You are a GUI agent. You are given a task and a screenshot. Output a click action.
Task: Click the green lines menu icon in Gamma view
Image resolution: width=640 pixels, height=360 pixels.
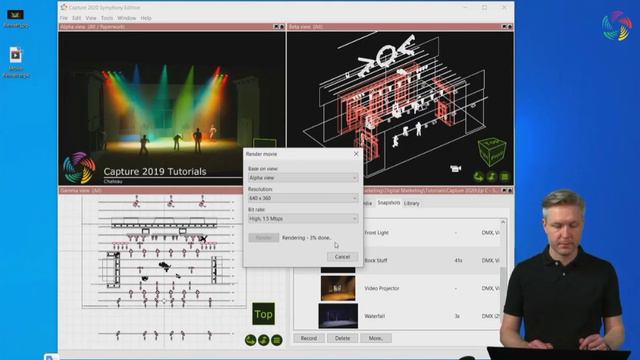tap(277, 340)
